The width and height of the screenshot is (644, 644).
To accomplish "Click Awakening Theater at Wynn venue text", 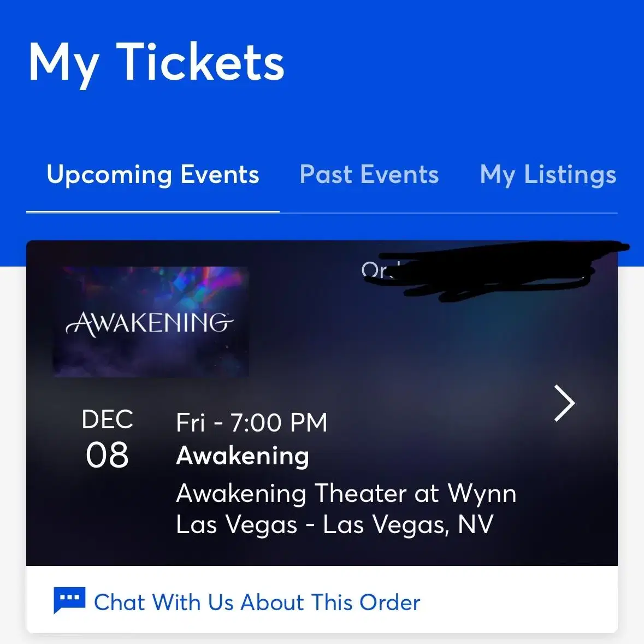I will click(346, 493).
